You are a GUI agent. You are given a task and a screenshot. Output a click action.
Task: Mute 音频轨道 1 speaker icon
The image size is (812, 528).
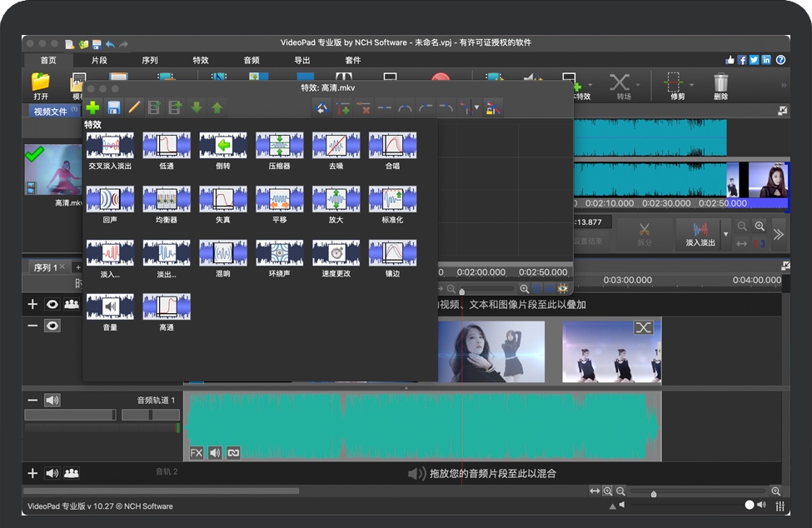tap(52, 400)
